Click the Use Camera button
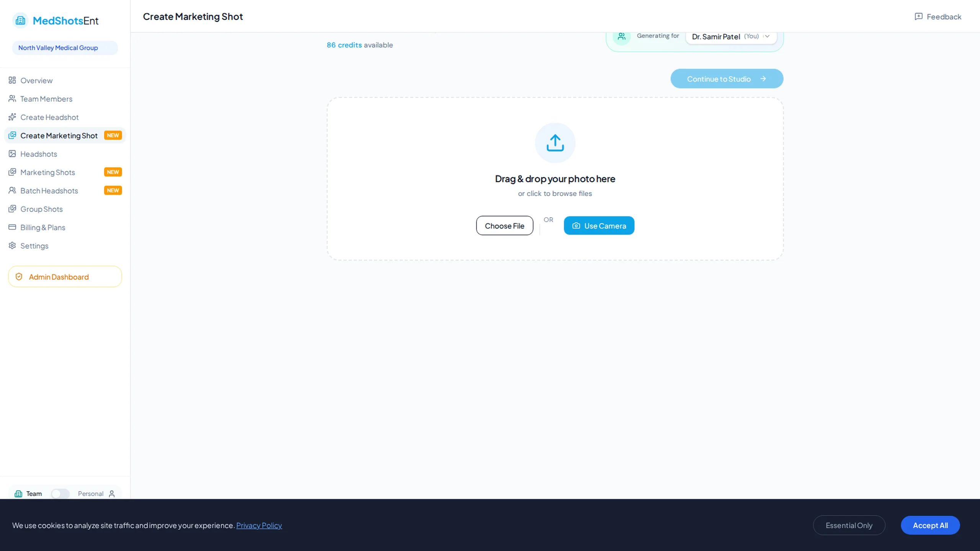Image resolution: width=980 pixels, height=551 pixels. (x=599, y=225)
